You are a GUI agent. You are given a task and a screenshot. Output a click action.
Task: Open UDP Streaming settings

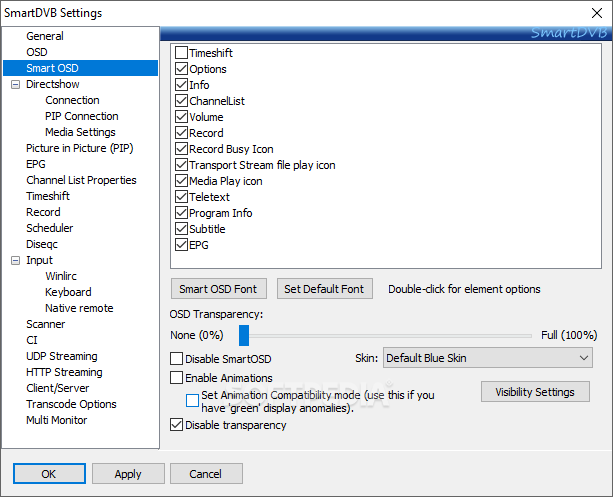click(x=62, y=356)
